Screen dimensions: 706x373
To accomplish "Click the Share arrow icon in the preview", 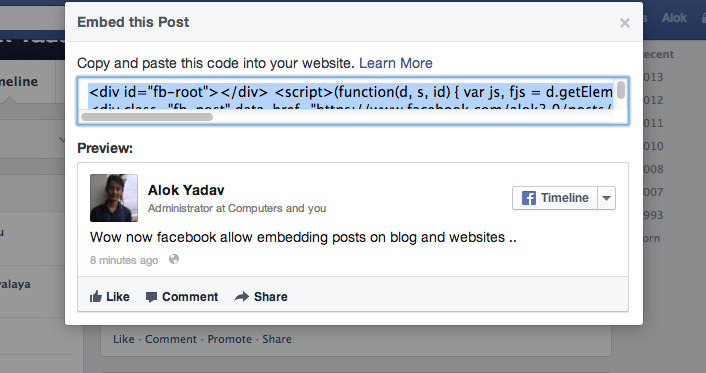I will pyautogui.click(x=242, y=296).
